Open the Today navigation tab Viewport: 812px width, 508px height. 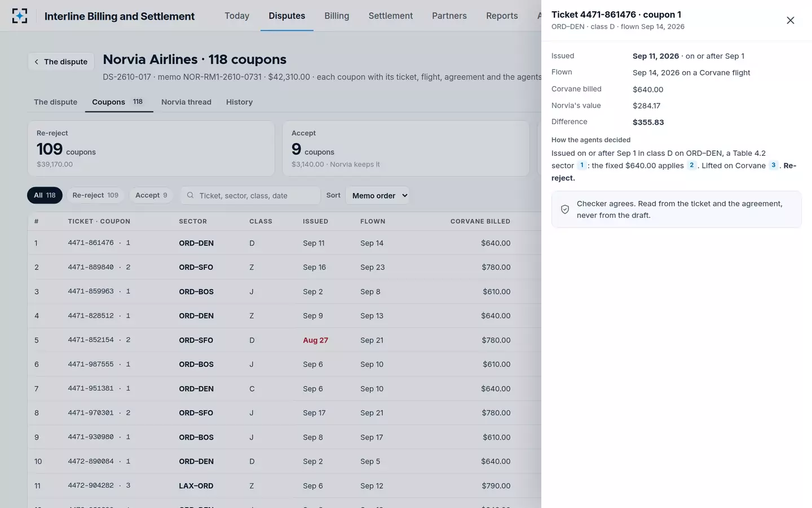(237, 16)
